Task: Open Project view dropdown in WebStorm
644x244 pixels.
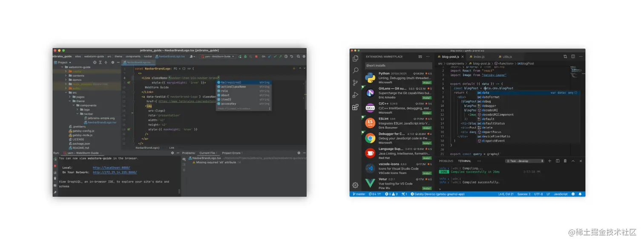Action: pos(62,62)
